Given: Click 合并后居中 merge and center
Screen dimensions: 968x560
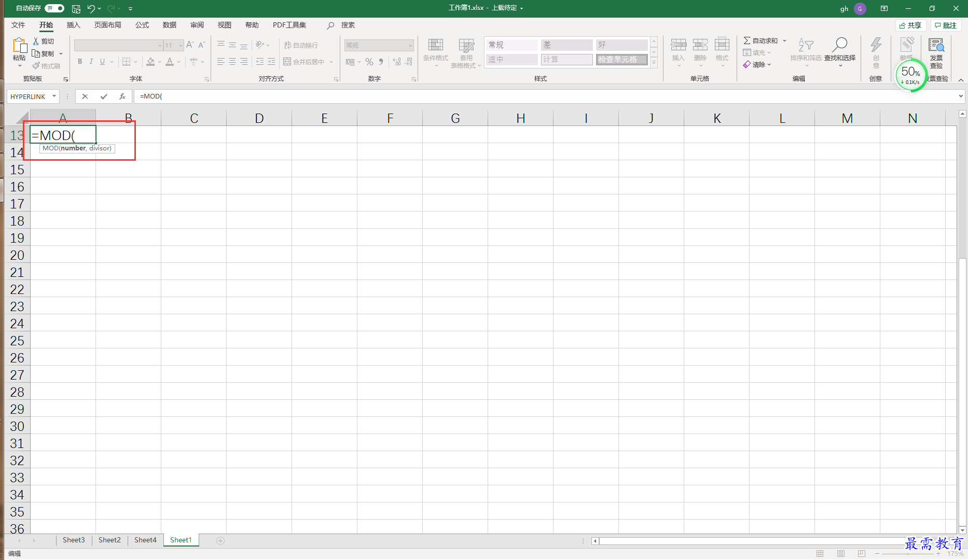Looking at the screenshot, I should [x=304, y=62].
